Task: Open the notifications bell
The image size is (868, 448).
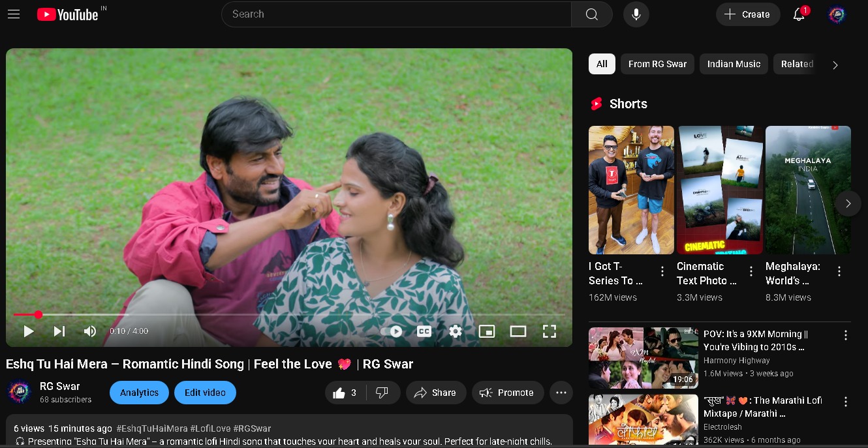Action: 799,14
